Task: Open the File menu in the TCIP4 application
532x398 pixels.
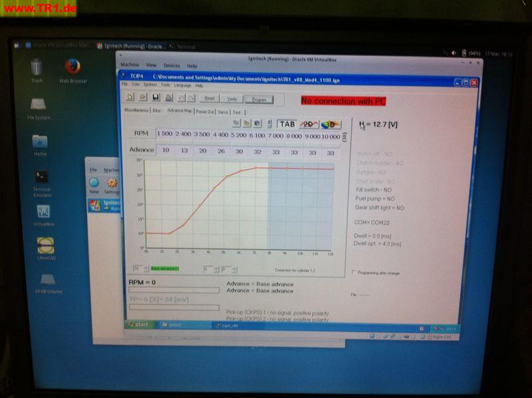Action: pos(124,84)
